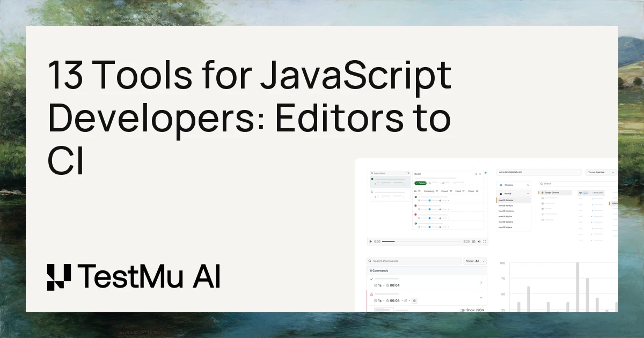Switch to the Others tab

[473, 191]
